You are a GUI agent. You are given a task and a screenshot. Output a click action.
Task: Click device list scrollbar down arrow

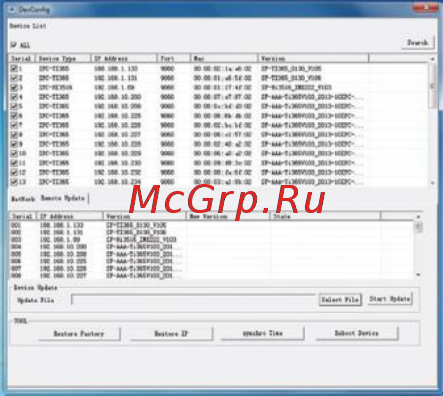433,183
